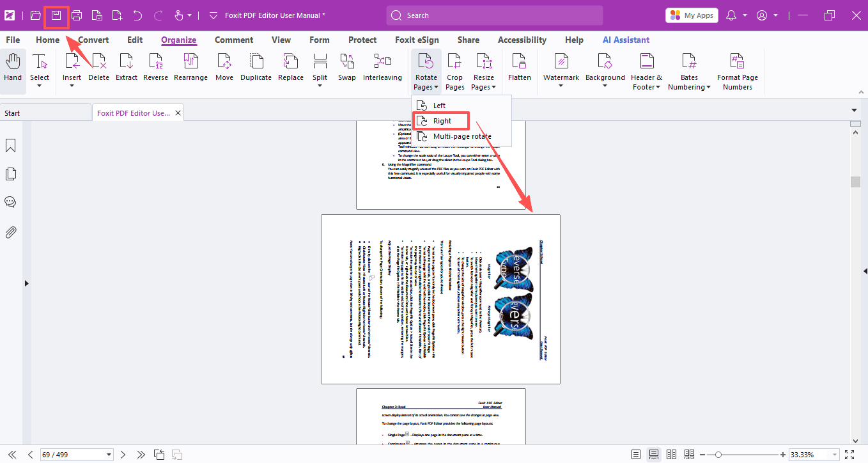Viewport: 868px width, 463px height.
Task: Open the user account menu
Action: coord(767,15)
